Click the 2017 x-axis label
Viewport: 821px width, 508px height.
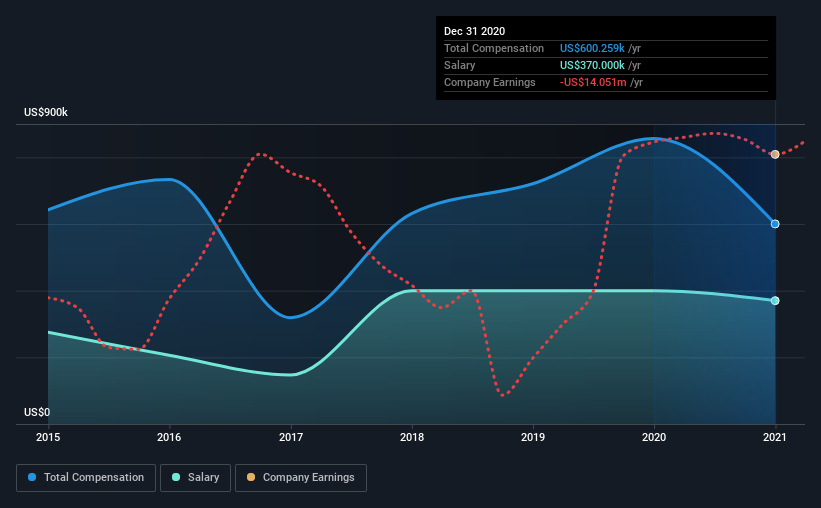291,437
